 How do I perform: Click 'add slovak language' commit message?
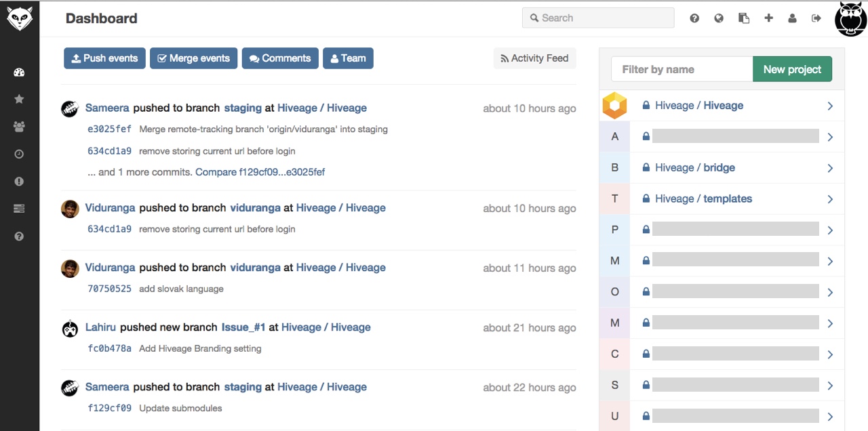click(181, 289)
